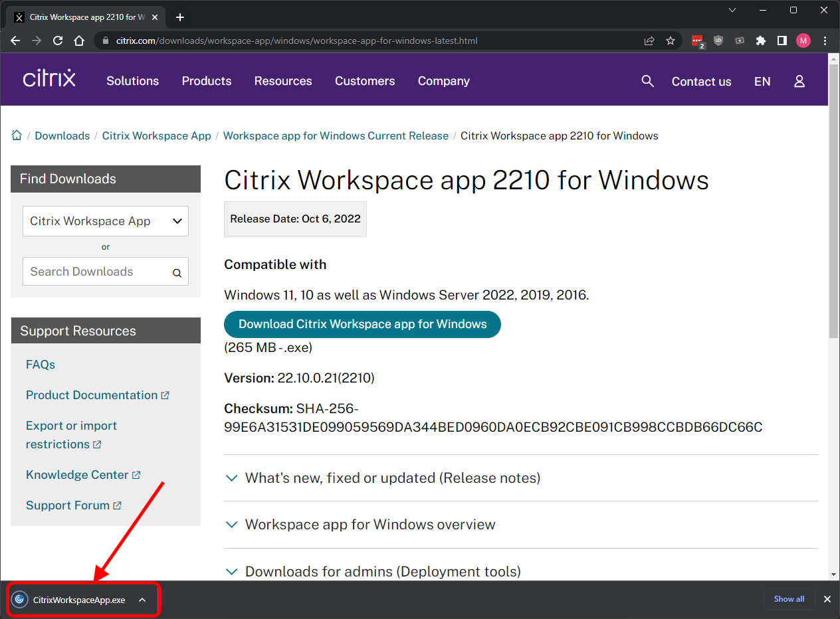The width and height of the screenshot is (840, 619).
Task: Open Export or import restrictions link
Action: (x=71, y=435)
